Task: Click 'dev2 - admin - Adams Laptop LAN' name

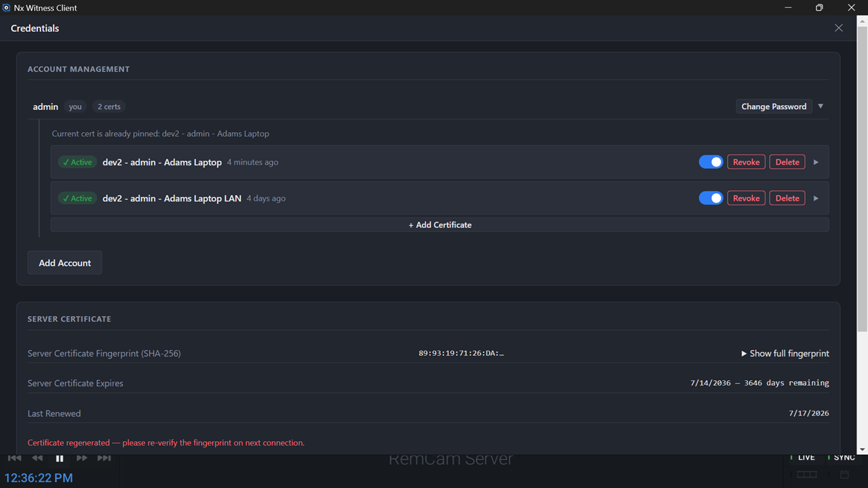Action: 172,198
